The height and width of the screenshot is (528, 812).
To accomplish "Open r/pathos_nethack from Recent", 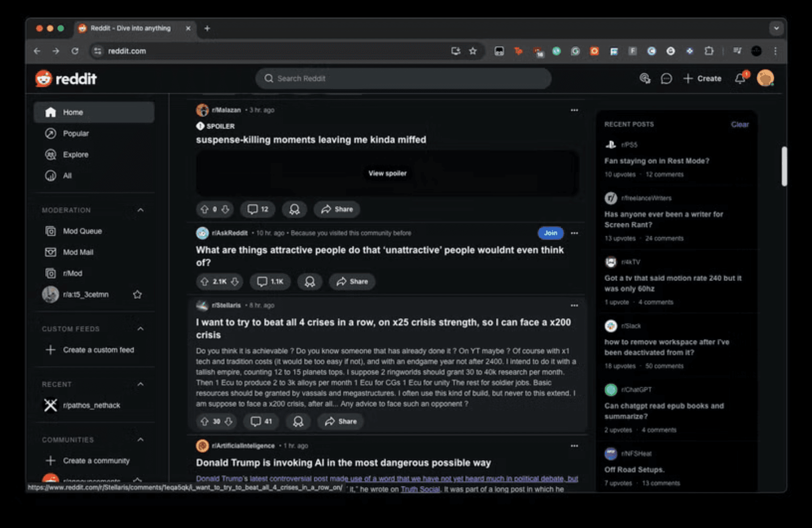I will (94, 405).
